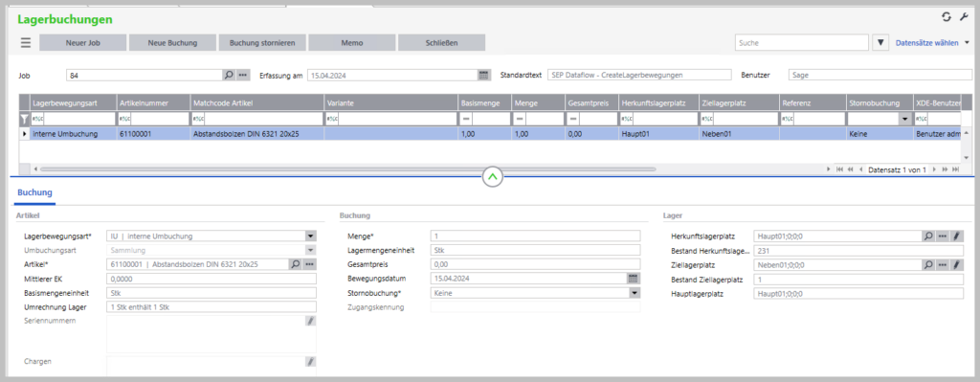980x382 pixels.
Task: Select table cell '61100001'
Action: click(153, 134)
